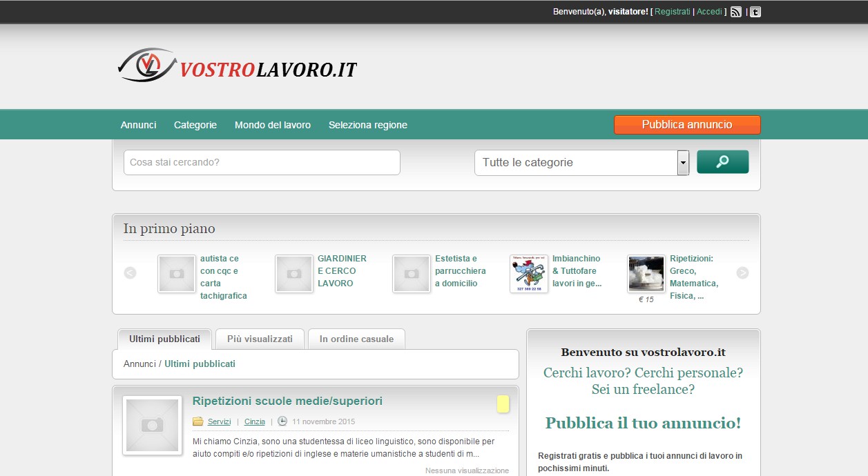This screenshot has height=476, width=868.
Task: Show previous featured ads with left arrow
Action: tap(130, 272)
